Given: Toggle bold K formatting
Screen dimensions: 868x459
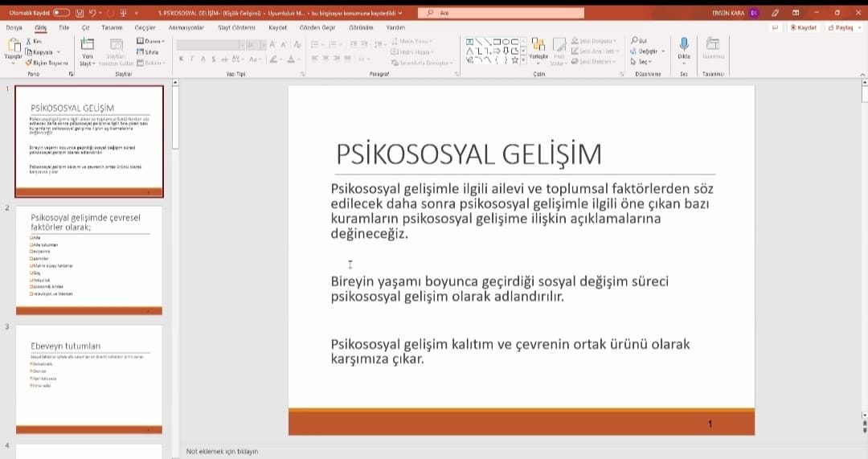Looking at the screenshot, I should 181,59.
